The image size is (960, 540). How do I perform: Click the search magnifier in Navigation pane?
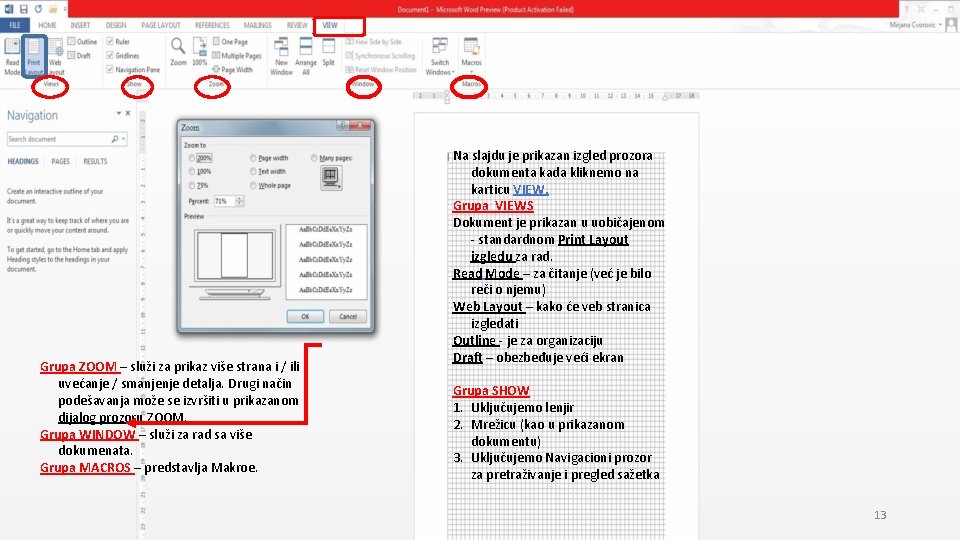pos(114,140)
